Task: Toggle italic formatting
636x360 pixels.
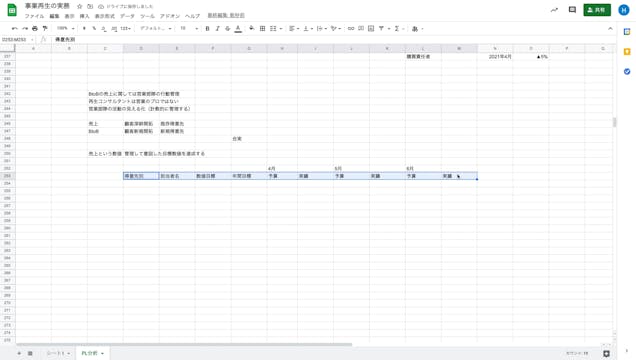Action: [x=217, y=28]
